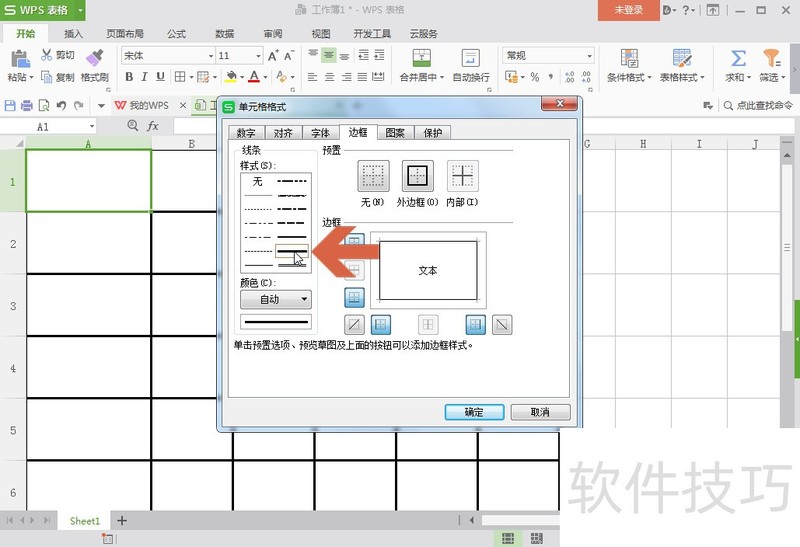
Task: Click the 复制 copy icon
Action: [x=46, y=77]
